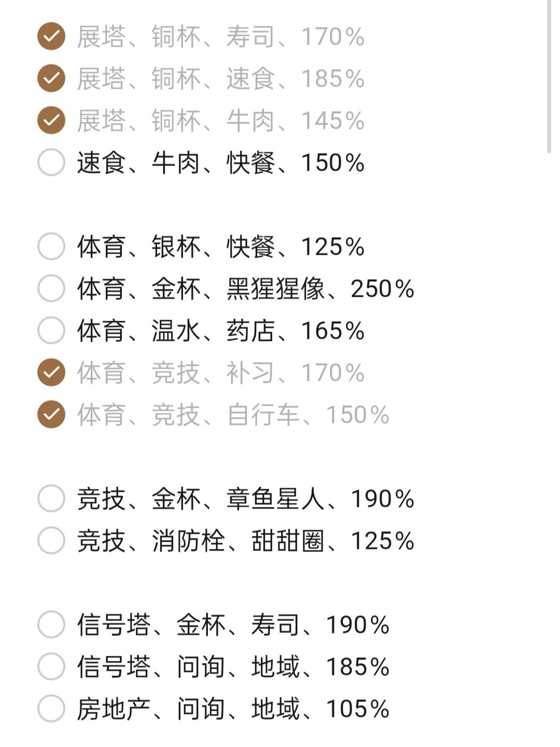Place cursor in 速食、牛肉、快餐、150% text

220,162
